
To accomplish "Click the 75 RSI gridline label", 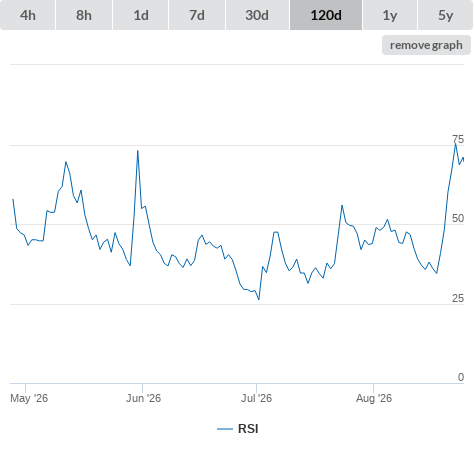I will click(458, 139).
